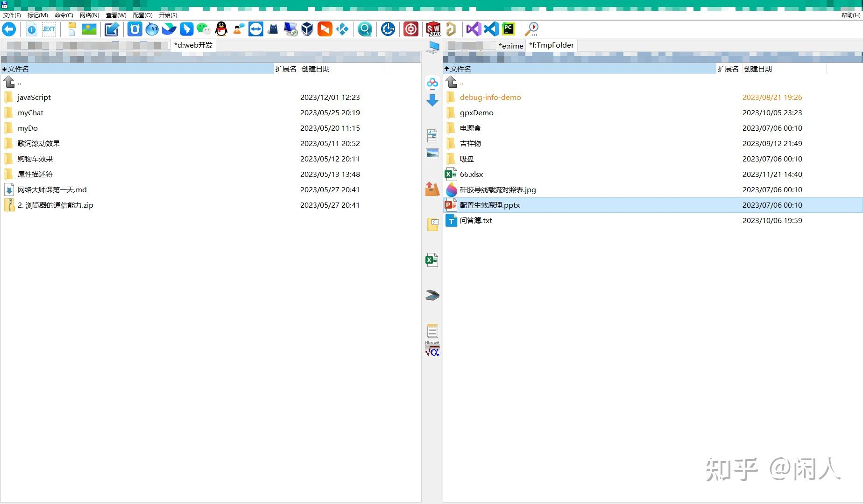Screen dimensions: 863x504
Task: Launch QQ penguin icon in toolbar
Action: (x=221, y=29)
